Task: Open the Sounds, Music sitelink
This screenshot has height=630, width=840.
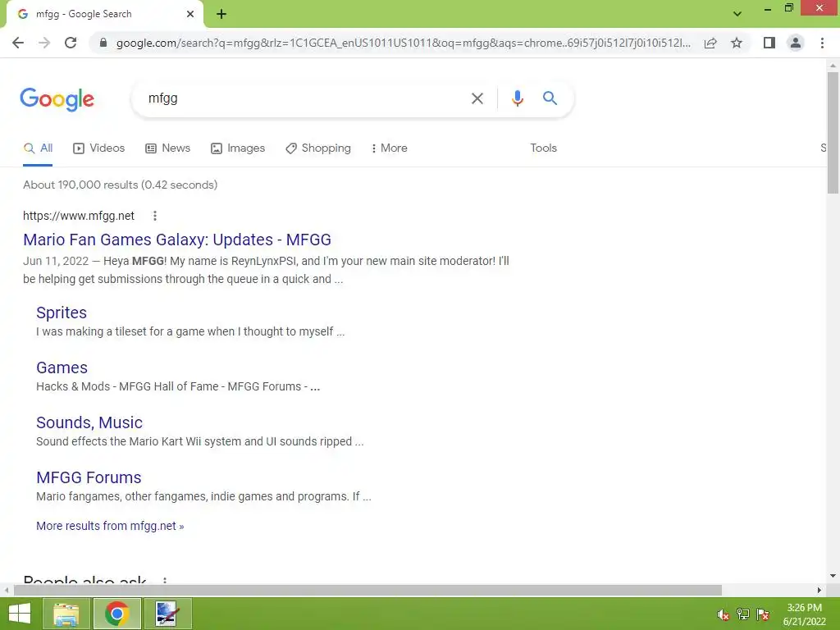Action: click(89, 422)
